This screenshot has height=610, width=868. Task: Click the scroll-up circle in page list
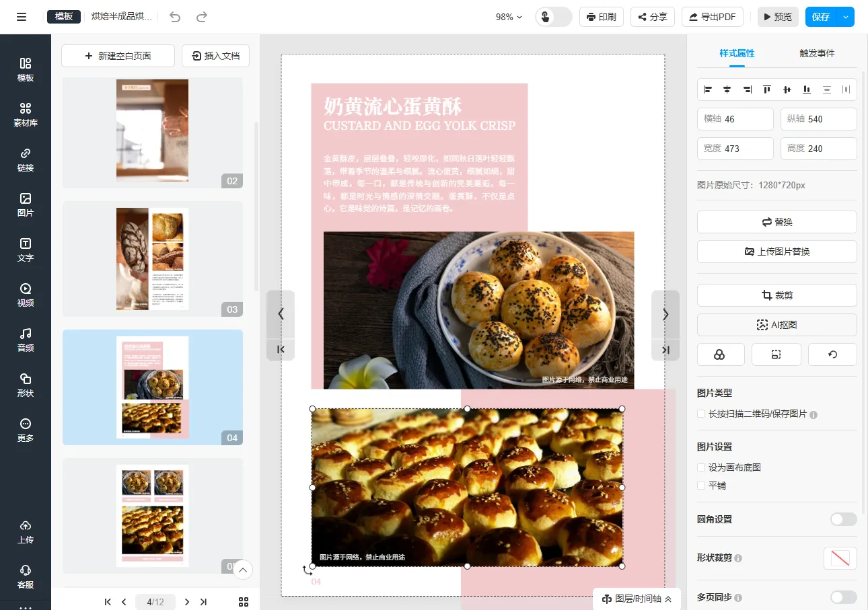(x=243, y=570)
